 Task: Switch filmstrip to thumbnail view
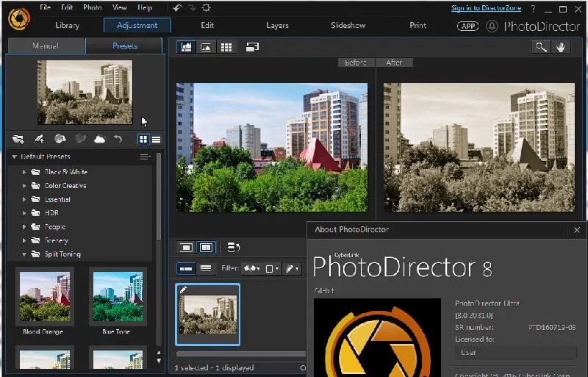click(186, 268)
